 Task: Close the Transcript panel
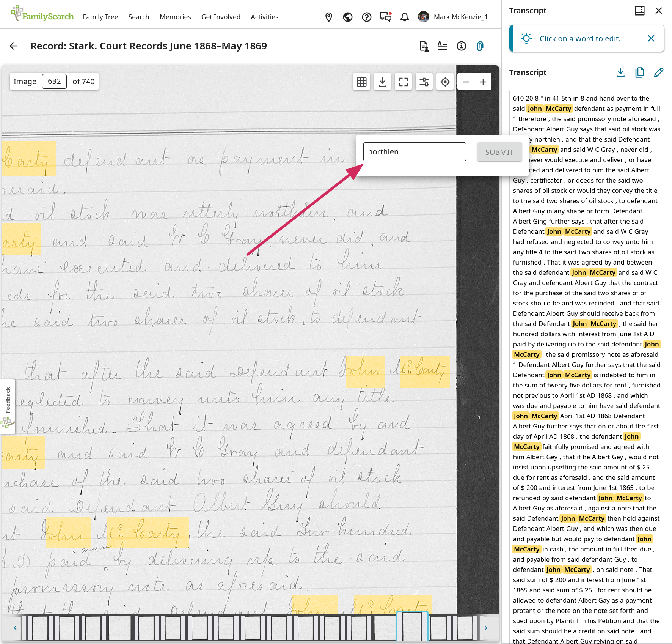pos(659,11)
